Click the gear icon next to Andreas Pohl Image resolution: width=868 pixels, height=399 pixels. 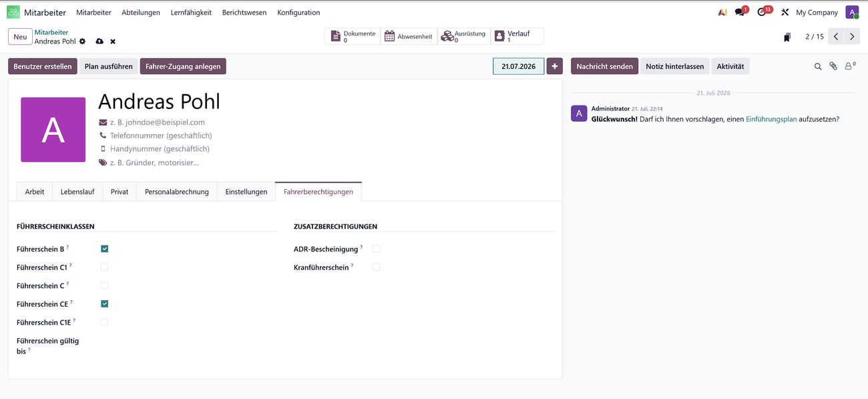point(83,41)
